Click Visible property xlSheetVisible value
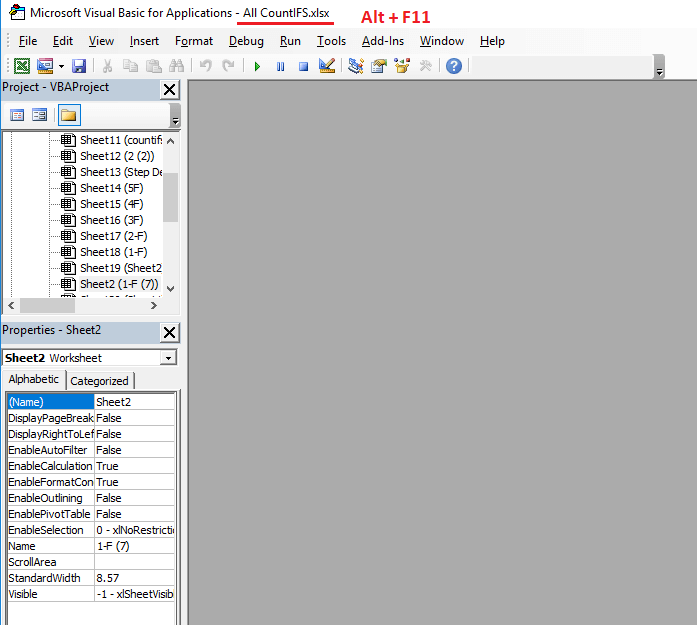 pos(135,594)
